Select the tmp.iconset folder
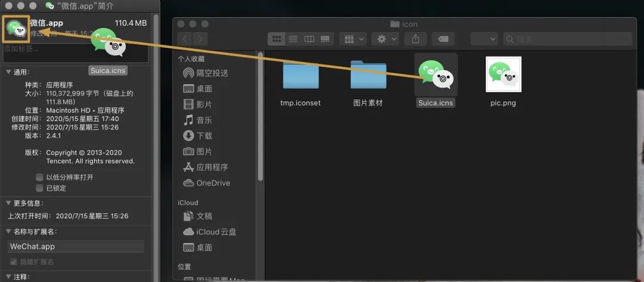This screenshot has height=282, width=644. coord(301,75)
